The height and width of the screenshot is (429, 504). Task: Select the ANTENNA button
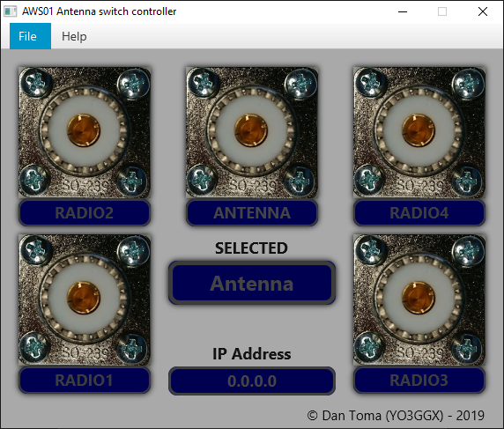(252, 212)
